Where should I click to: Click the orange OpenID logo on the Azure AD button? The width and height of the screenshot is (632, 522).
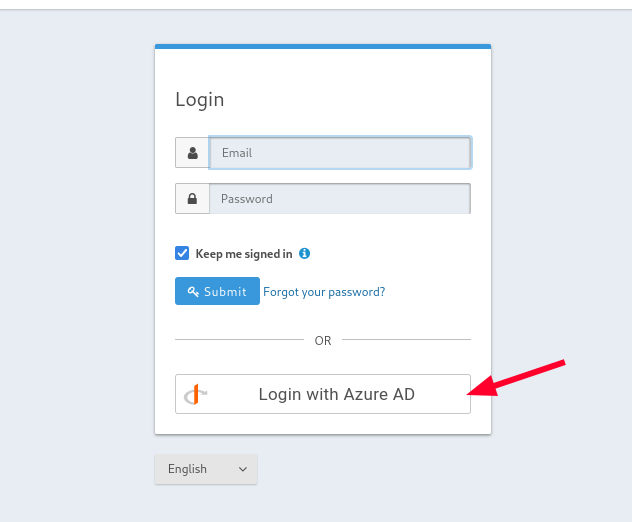(x=195, y=394)
